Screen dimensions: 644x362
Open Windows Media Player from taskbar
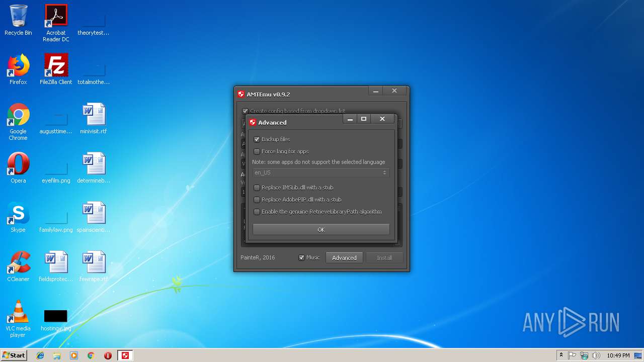click(x=74, y=355)
